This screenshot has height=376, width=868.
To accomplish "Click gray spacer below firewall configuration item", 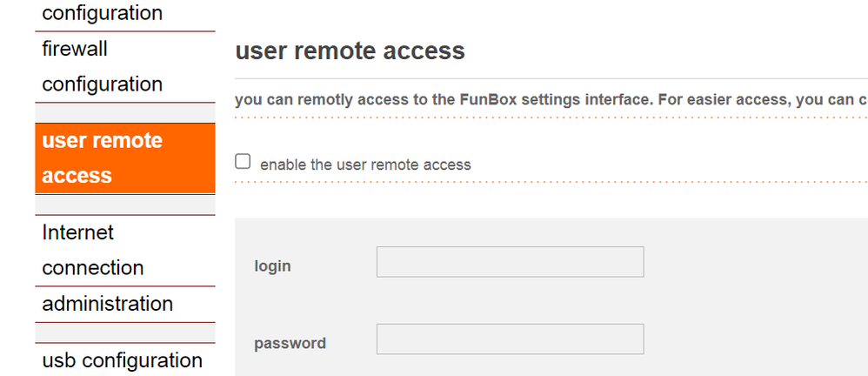I will (x=124, y=112).
